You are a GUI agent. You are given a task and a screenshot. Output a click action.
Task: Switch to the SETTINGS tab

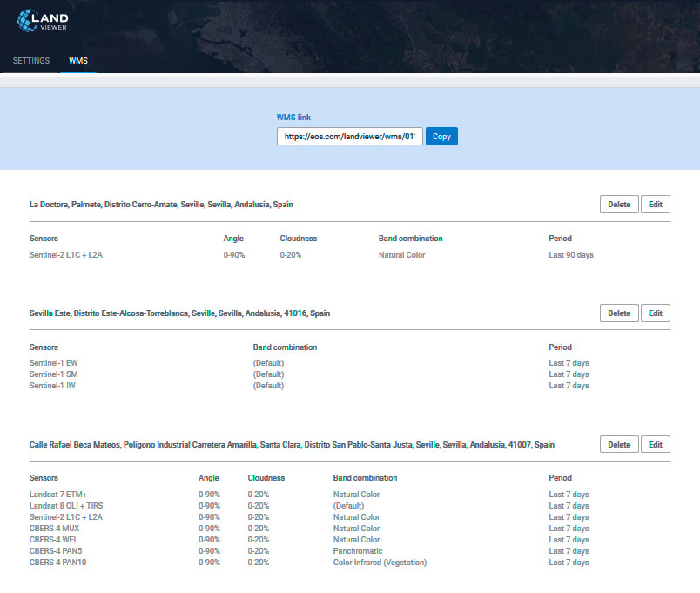[x=31, y=61]
